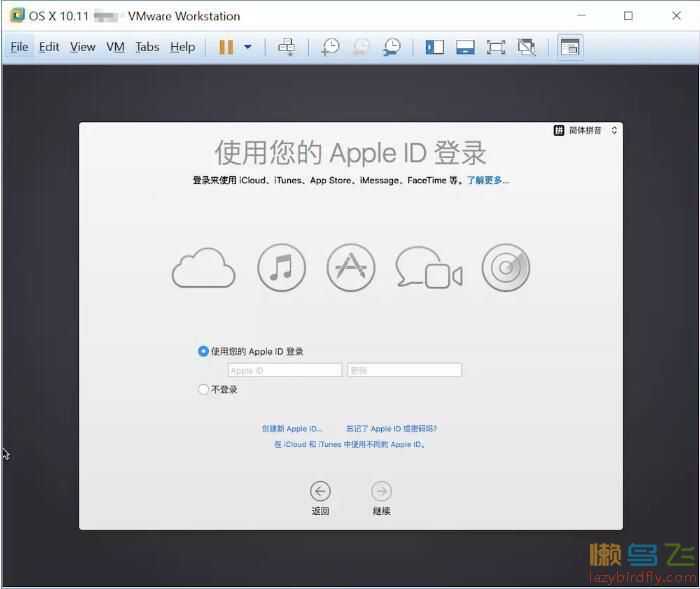700x589 pixels.
Task: Maximize the VMware Workstation window
Action: click(x=628, y=16)
